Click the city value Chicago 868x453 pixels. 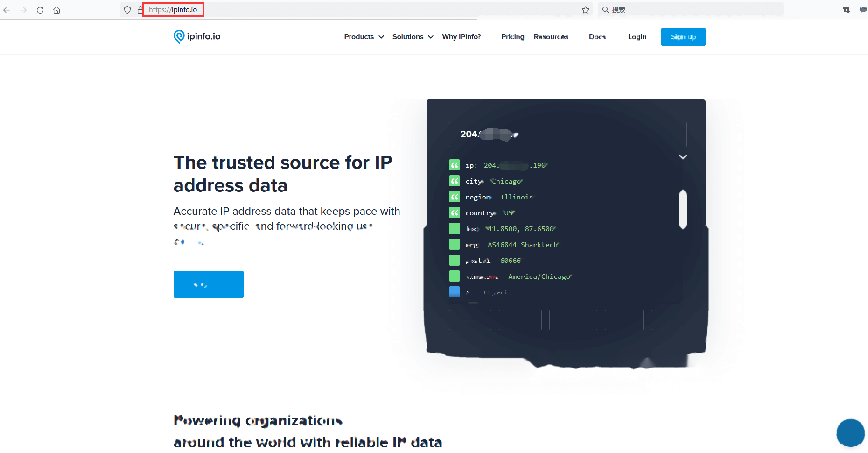(x=506, y=181)
